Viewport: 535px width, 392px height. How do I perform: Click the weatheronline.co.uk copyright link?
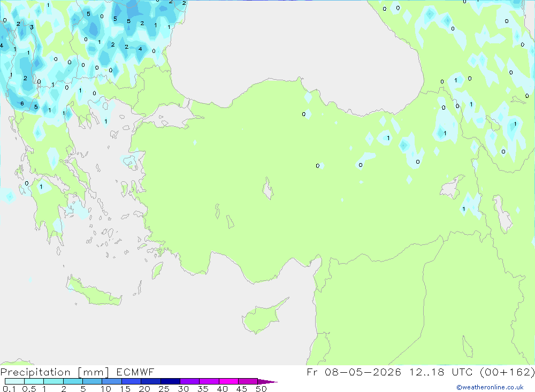[x=490, y=387]
